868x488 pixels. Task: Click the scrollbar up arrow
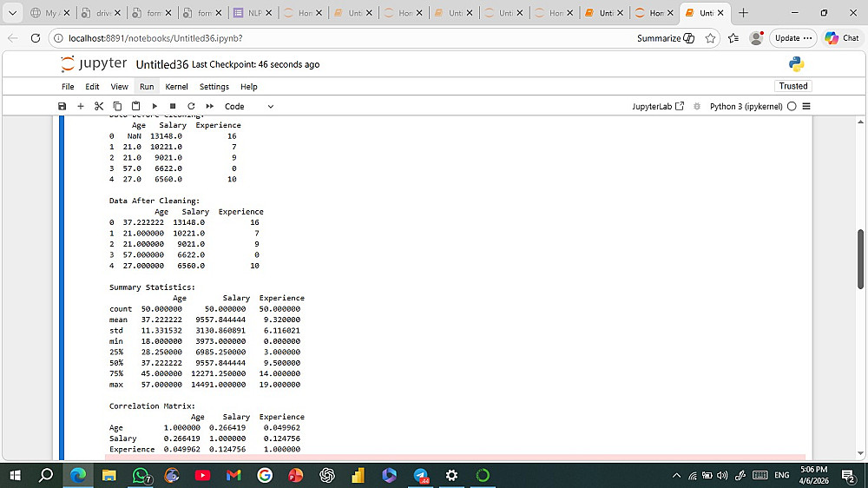(x=860, y=122)
